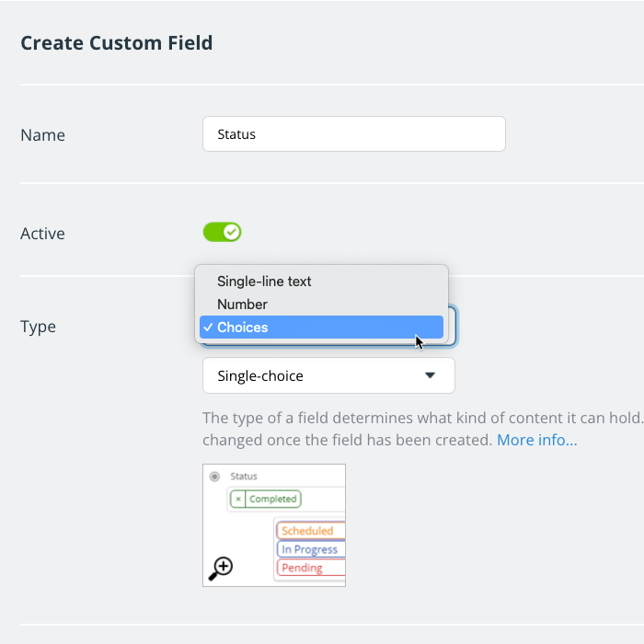The width and height of the screenshot is (644, 644).
Task: Click the Active field label
Action: pyautogui.click(x=42, y=234)
